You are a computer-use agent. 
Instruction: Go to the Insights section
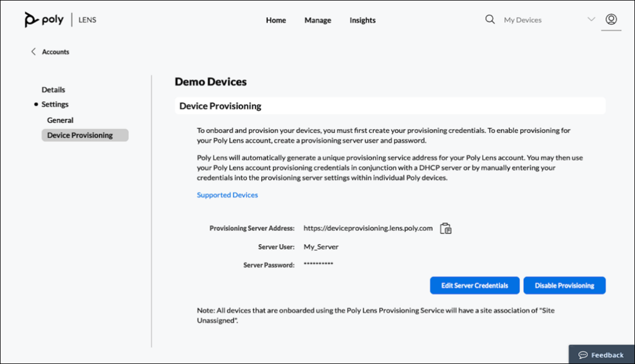click(362, 20)
